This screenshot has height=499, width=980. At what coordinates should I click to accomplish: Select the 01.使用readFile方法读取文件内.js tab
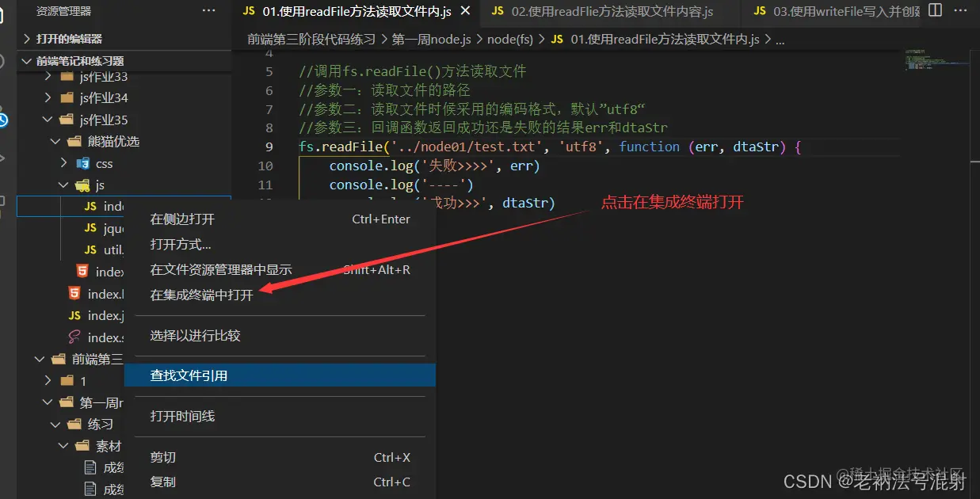coord(357,11)
